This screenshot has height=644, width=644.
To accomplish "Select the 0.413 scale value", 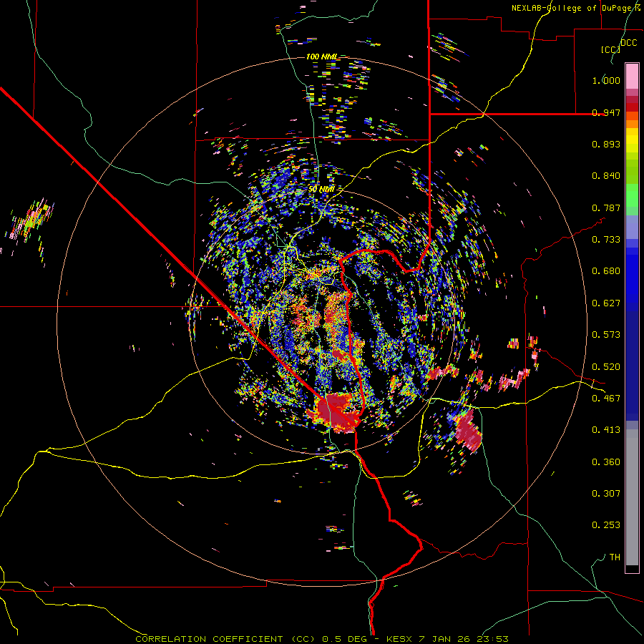I will click(x=606, y=430).
